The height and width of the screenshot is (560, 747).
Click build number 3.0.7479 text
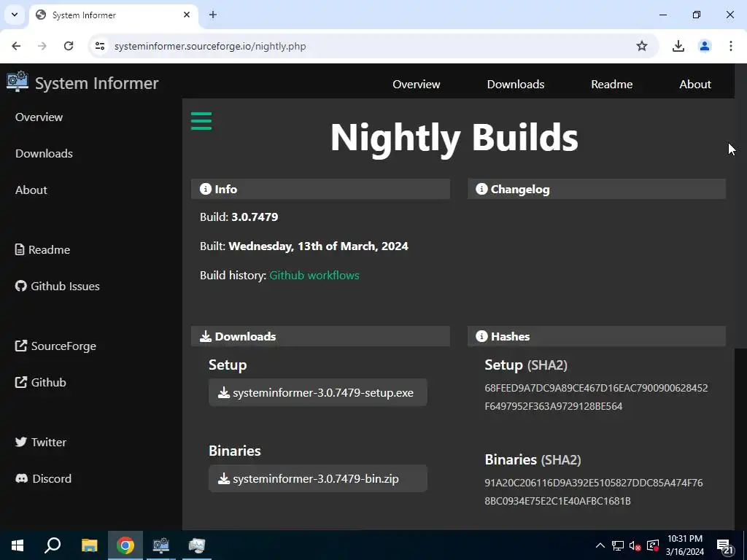tap(255, 217)
